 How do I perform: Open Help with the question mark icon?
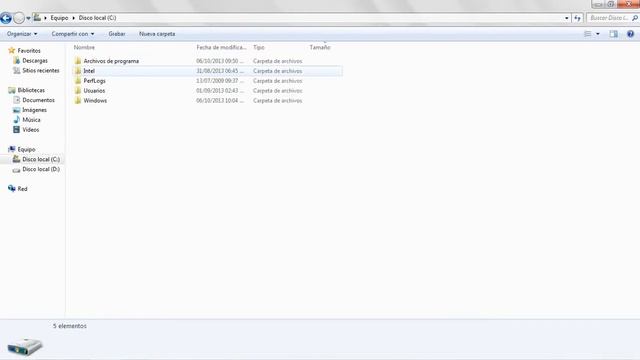630,34
